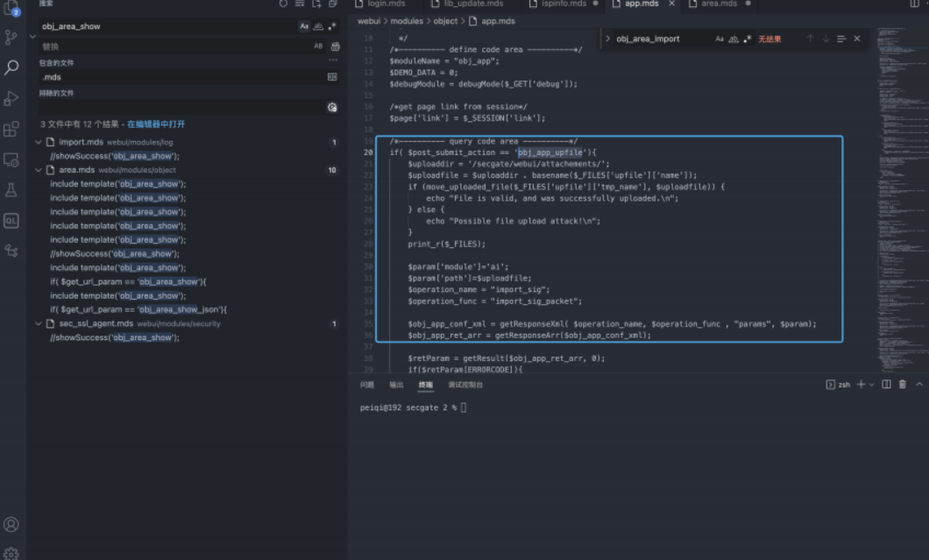The height and width of the screenshot is (560, 929).
Task: Split the terminal panel
Action: pyautogui.click(x=886, y=385)
